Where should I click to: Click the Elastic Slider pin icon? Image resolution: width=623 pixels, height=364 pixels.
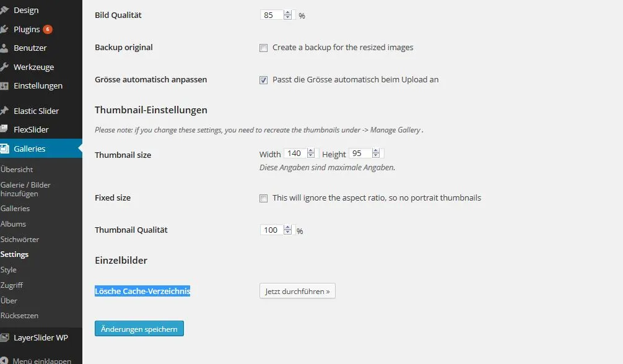4,111
